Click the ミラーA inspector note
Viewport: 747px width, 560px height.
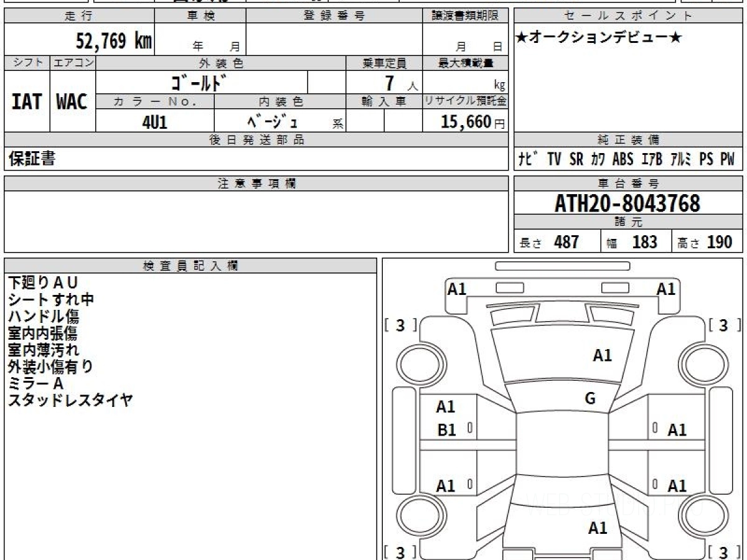coord(35,383)
